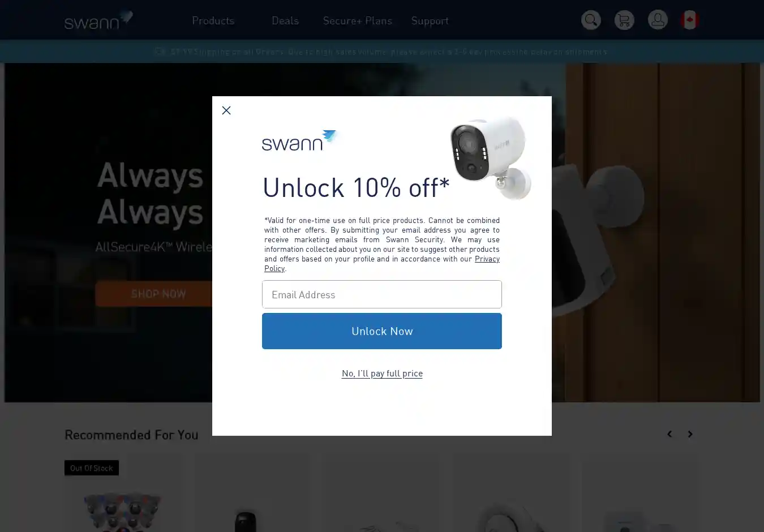The image size is (764, 532).
Task: Show next recommended products arrow
Action: [x=690, y=434]
